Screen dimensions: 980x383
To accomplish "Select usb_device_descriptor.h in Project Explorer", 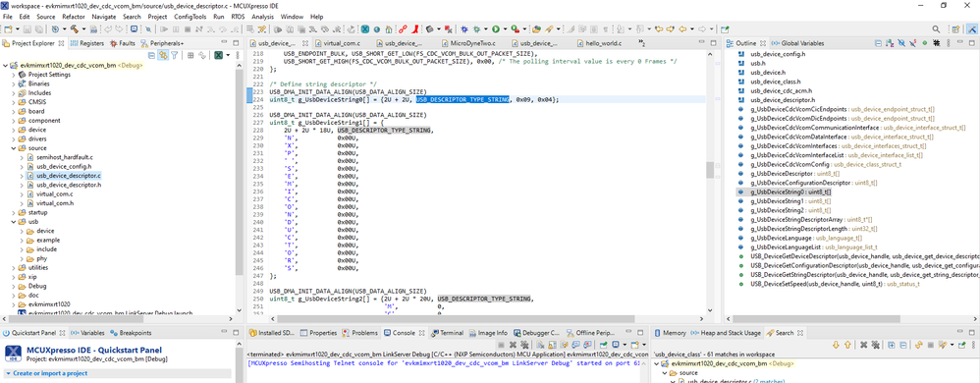I will (x=69, y=185).
